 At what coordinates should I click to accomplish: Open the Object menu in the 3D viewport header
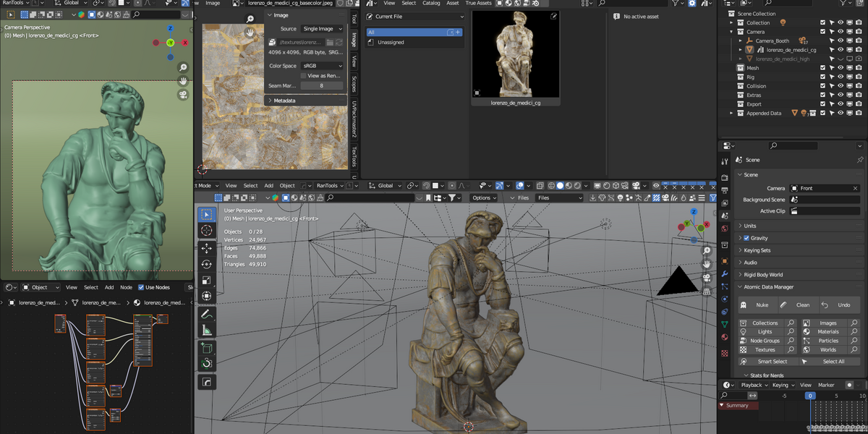287,186
